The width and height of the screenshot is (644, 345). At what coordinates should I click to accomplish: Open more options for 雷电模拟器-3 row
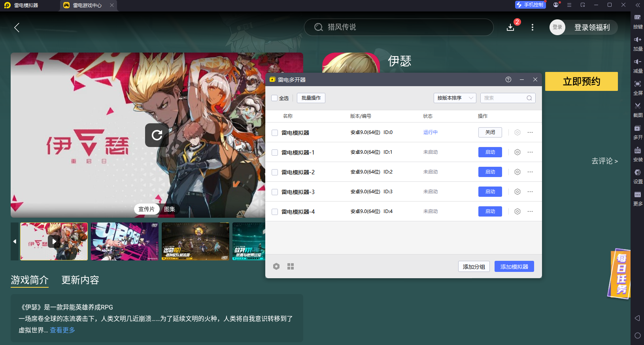[x=530, y=192]
